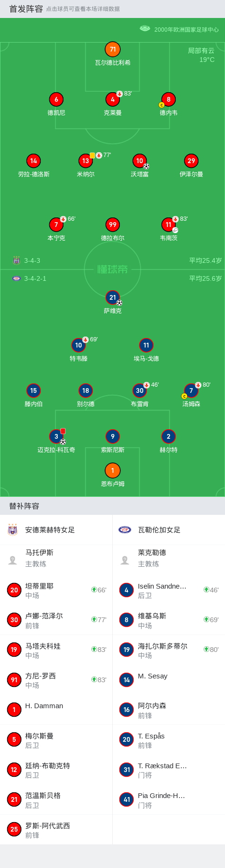View coach 莱克勒德 profile
The height and width of the screenshot is (868, 225).
169,558
